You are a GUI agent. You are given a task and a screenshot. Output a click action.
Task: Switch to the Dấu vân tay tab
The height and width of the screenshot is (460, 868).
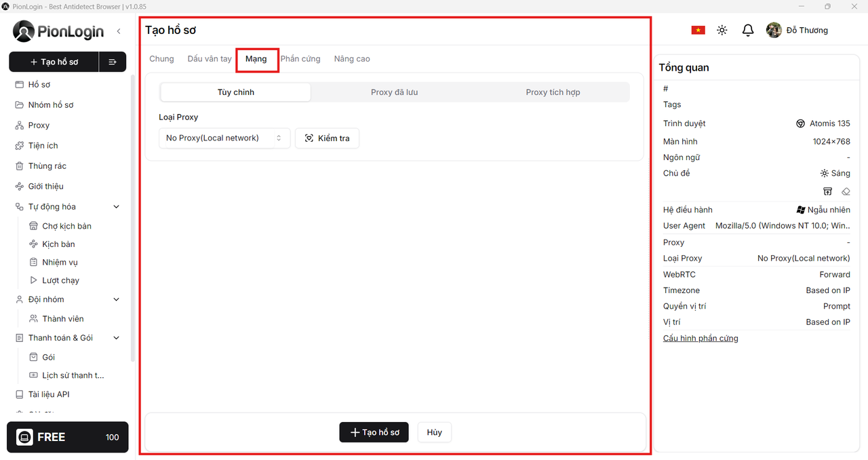(210, 59)
